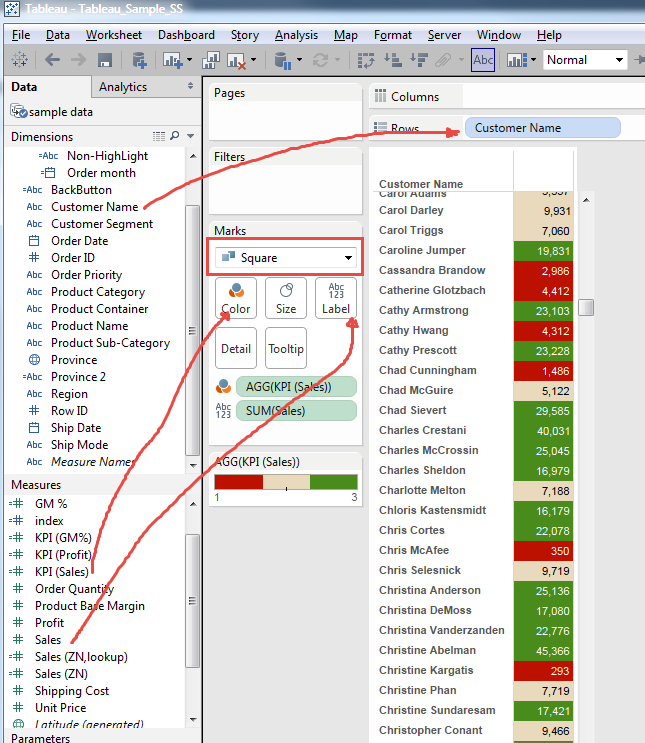Viewport: 645px width, 743px height.
Task: Open the File menu
Action: 21,35
